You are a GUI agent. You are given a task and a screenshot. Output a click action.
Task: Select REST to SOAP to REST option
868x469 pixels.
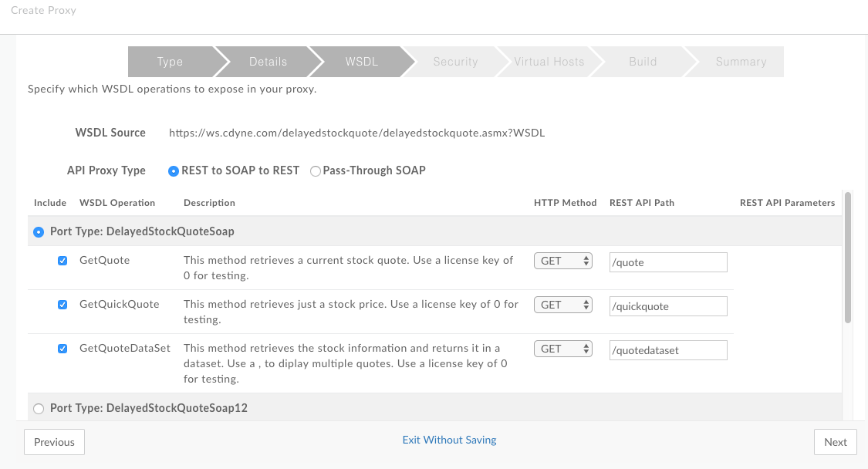coord(174,170)
